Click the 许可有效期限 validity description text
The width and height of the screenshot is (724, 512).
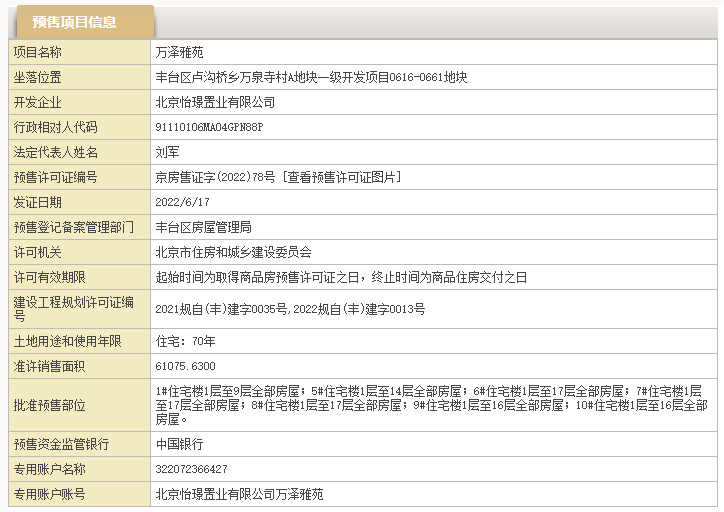[340, 277]
